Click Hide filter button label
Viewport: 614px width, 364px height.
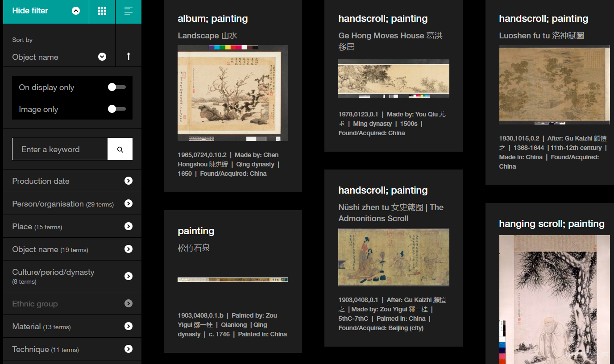click(x=30, y=11)
